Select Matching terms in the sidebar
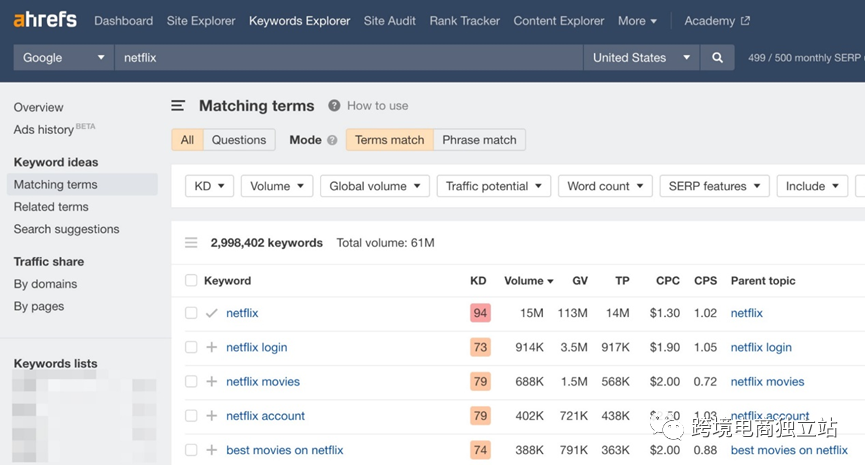The width and height of the screenshot is (865, 465). point(82,184)
